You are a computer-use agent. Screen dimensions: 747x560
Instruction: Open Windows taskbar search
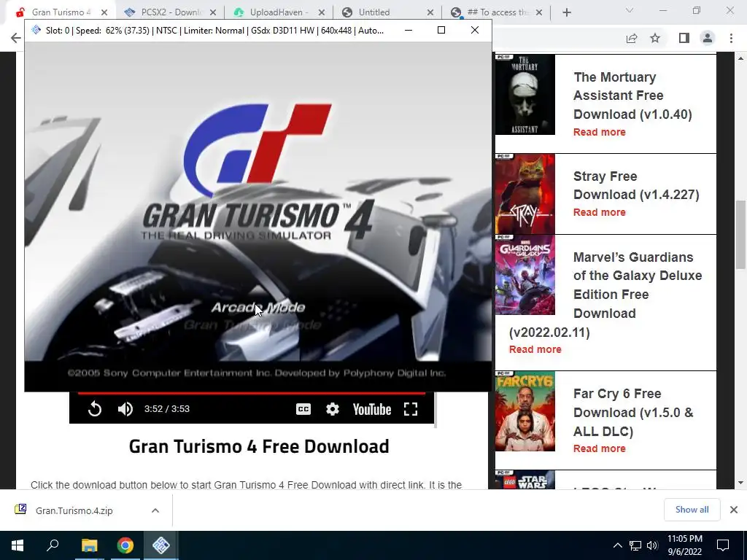pos(53,545)
